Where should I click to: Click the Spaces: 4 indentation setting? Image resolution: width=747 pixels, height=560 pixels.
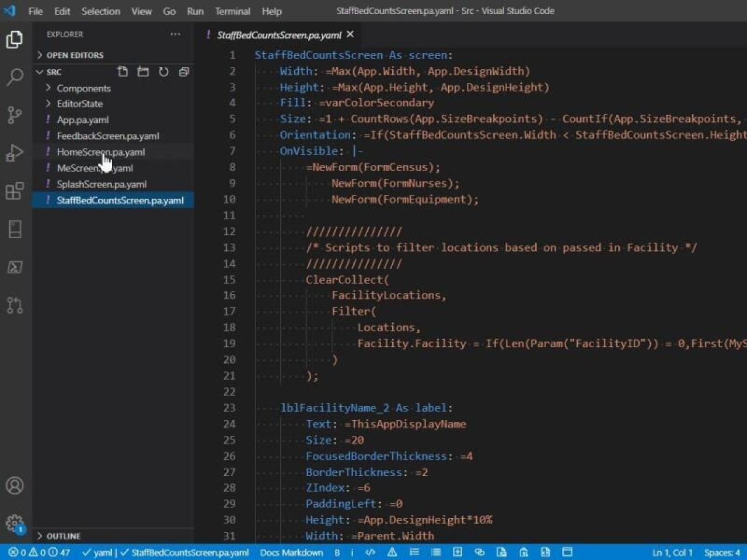click(x=721, y=552)
